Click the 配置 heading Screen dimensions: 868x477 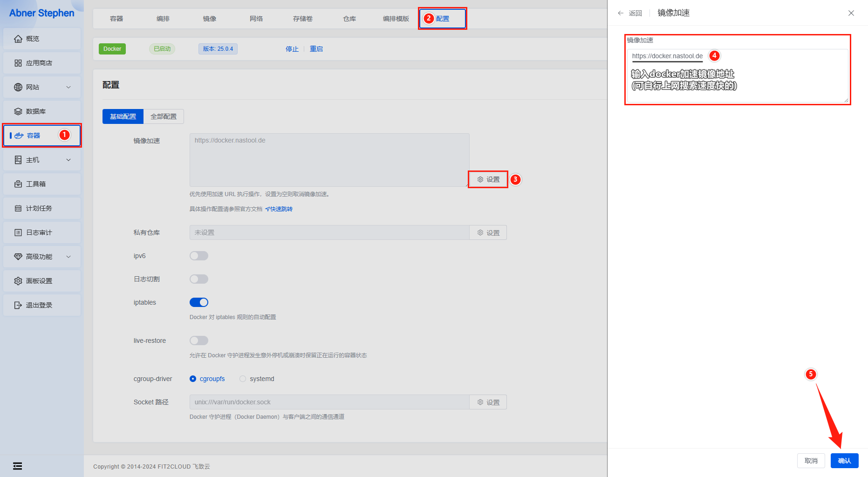[111, 85]
